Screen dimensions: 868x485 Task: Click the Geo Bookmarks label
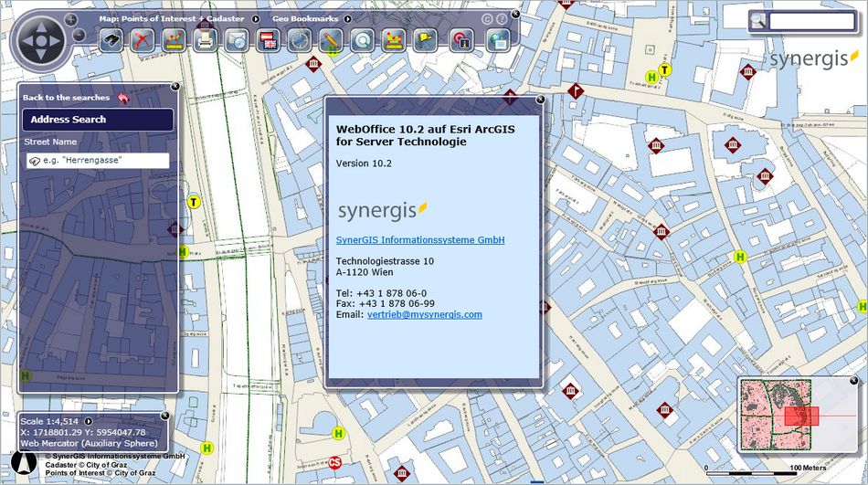(x=305, y=19)
